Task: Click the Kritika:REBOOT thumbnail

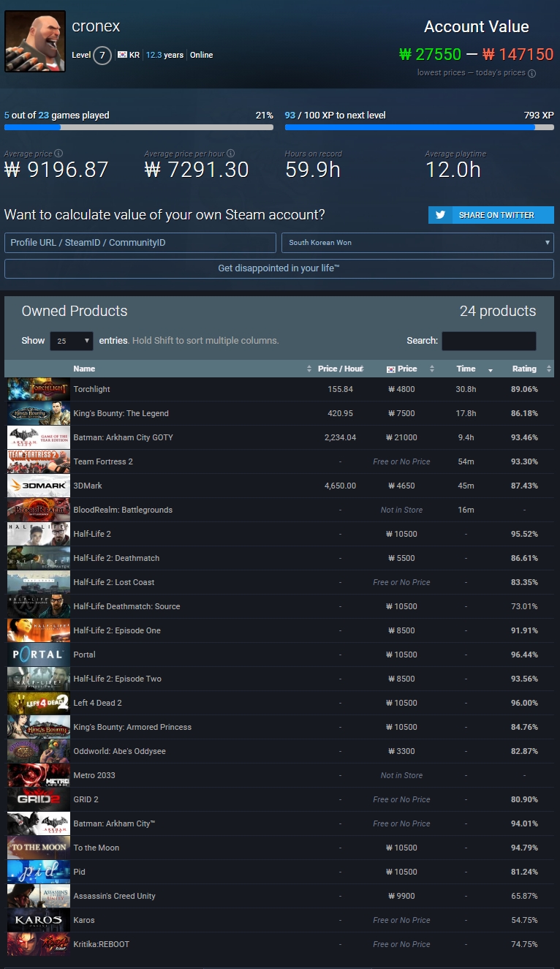Action: [x=39, y=944]
